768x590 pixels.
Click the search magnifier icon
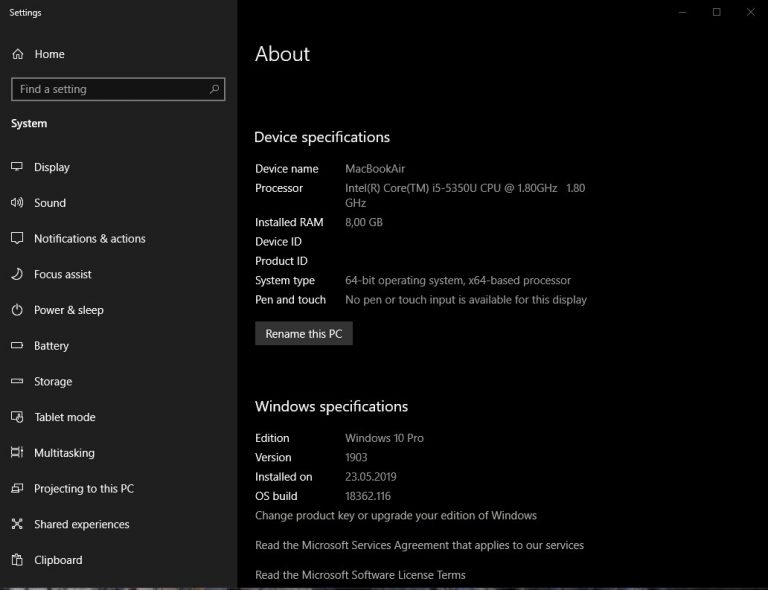[x=214, y=89]
